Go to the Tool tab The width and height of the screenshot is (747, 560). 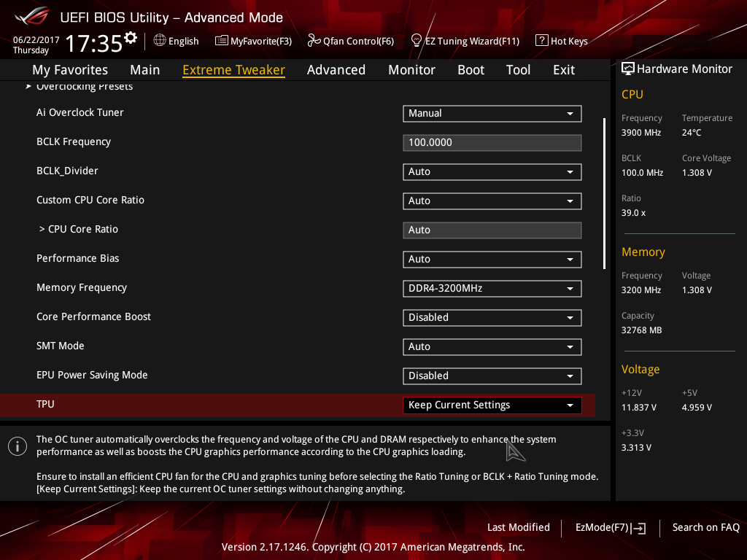point(518,70)
